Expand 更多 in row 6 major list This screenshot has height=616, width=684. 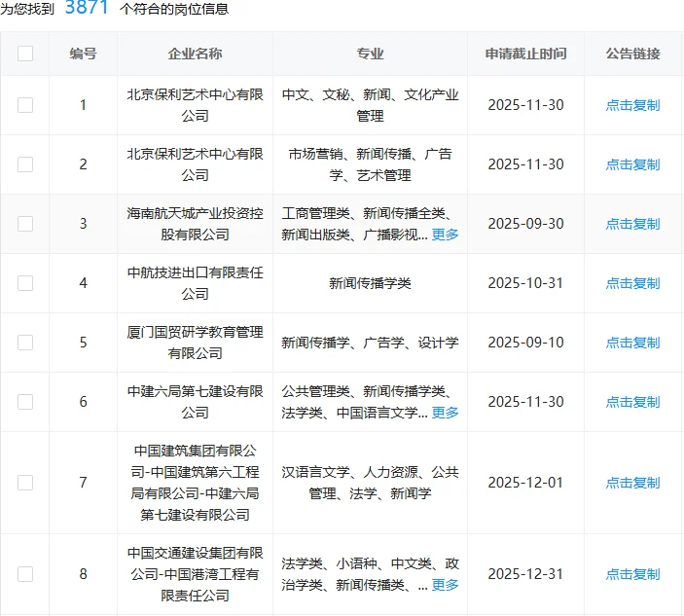pos(445,413)
